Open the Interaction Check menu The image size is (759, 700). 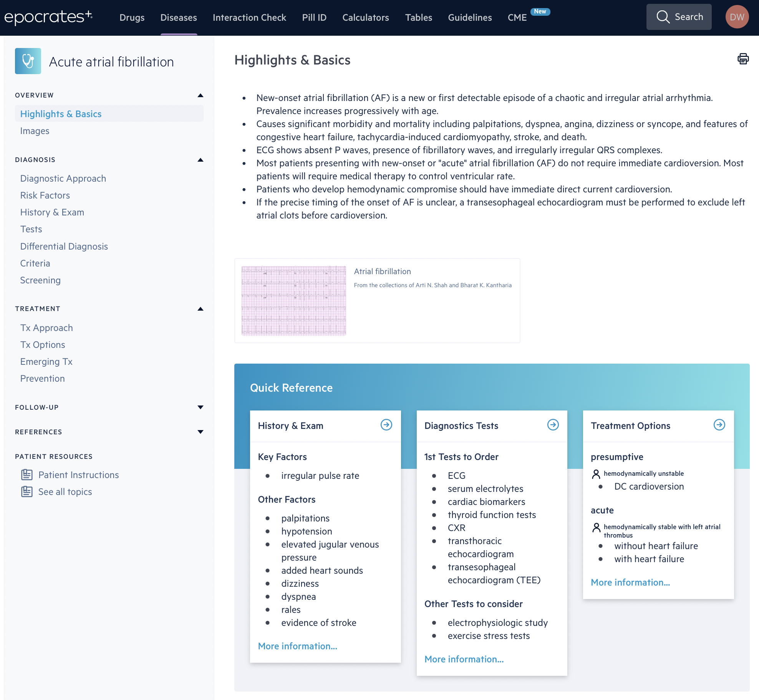(x=249, y=18)
